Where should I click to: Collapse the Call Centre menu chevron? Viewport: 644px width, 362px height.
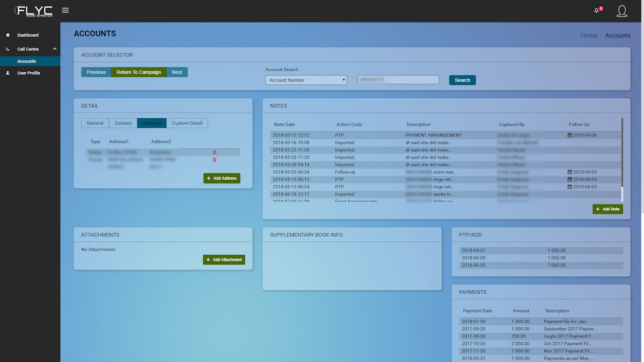pos(55,49)
